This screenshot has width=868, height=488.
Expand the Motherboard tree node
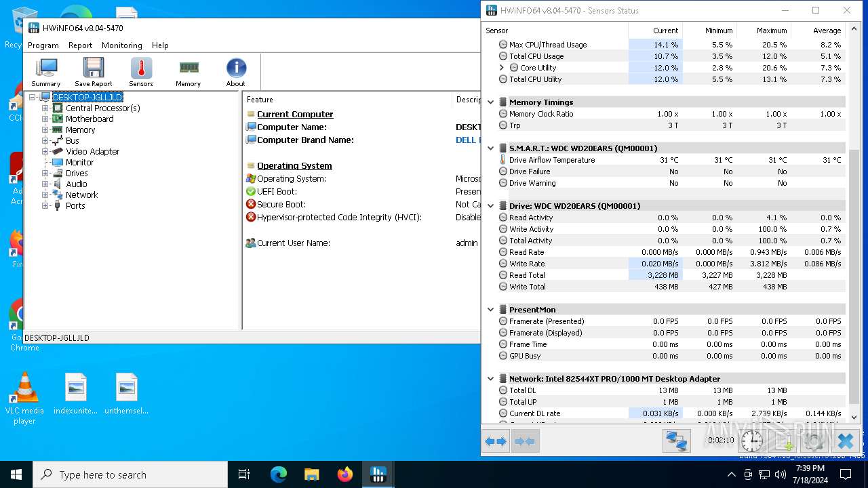(45, 119)
